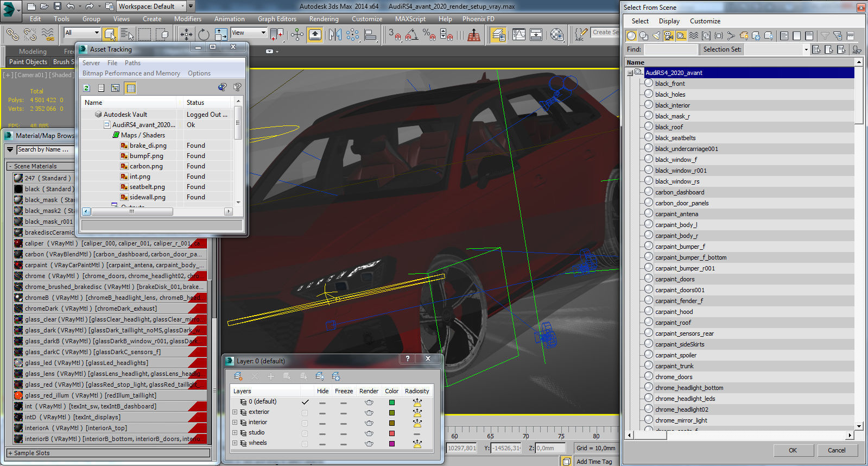The width and height of the screenshot is (868, 466).
Task: Click the magenta color swatch of wheels layer
Action: coord(391,444)
